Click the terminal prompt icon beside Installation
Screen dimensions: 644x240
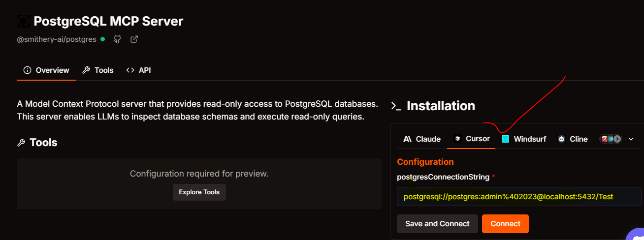(396, 106)
